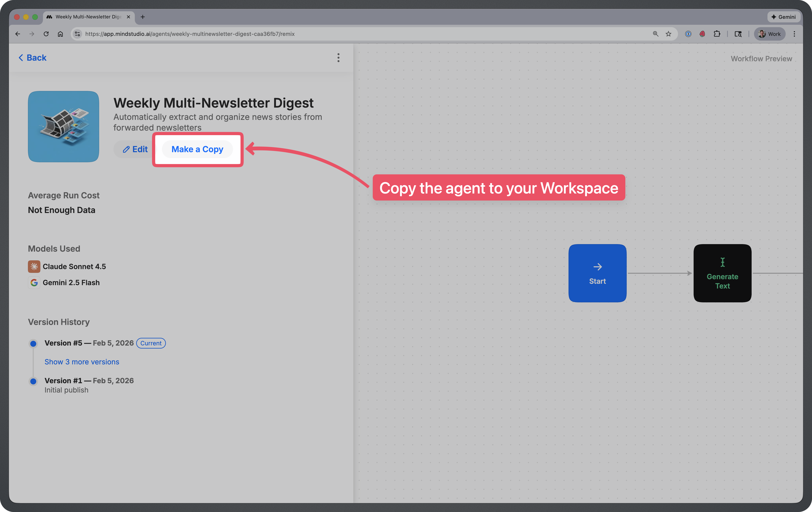The image size is (812, 512).
Task: Click the Generate Text workflow node
Action: (x=722, y=273)
